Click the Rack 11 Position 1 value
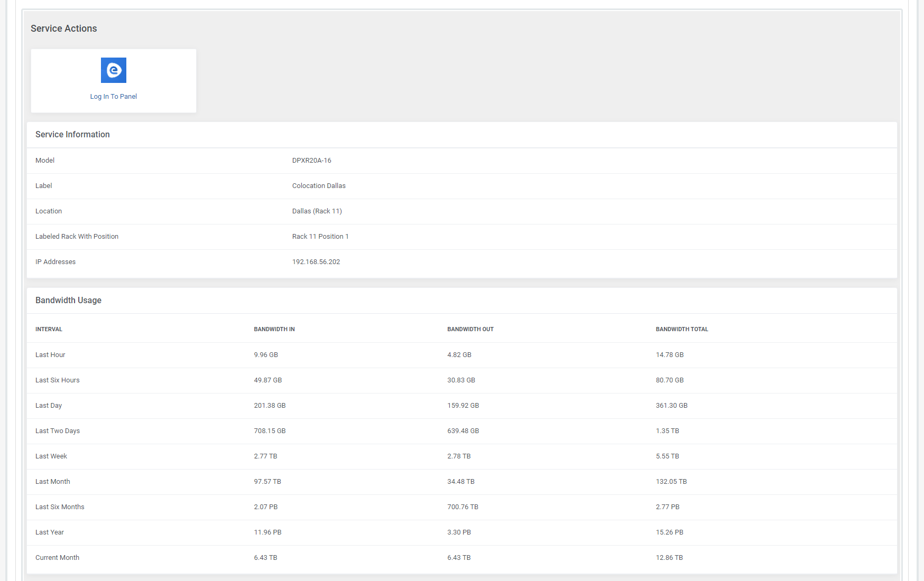The width and height of the screenshot is (924, 581). (320, 237)
